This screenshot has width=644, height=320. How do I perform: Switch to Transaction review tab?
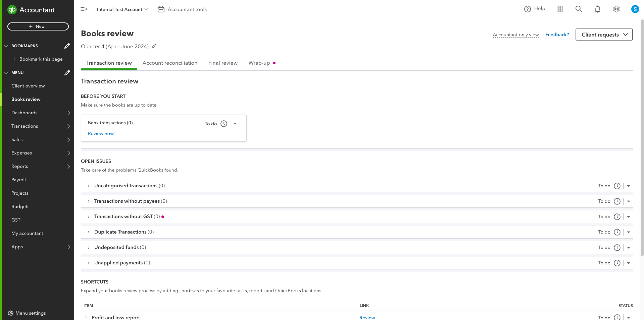[109, 63]
